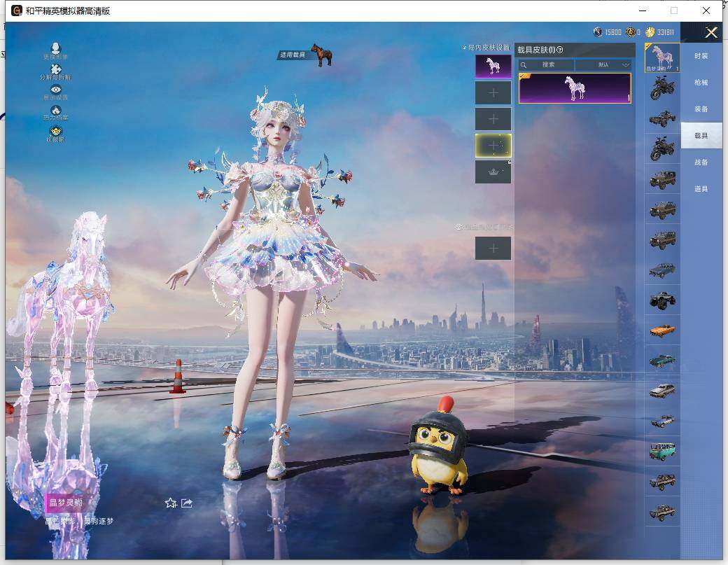Click the plus slot below the crown slot

493,249
